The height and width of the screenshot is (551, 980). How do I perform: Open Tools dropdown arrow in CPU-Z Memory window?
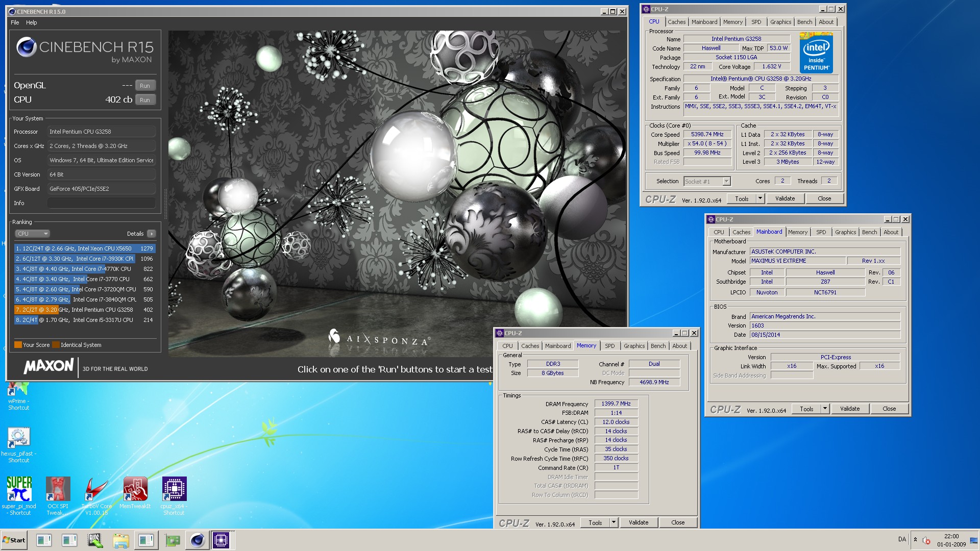pos(614,522)
